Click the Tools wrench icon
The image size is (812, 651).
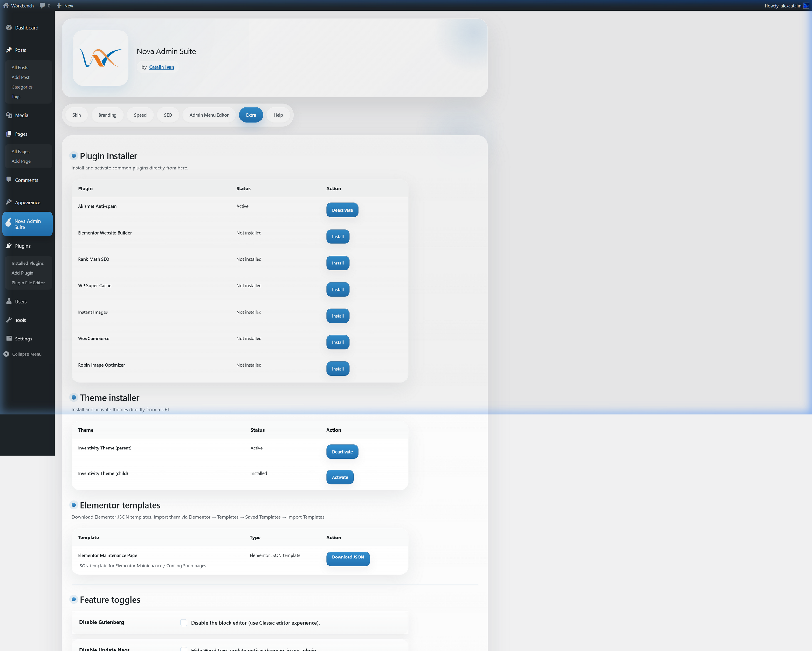tap(9, 320)
